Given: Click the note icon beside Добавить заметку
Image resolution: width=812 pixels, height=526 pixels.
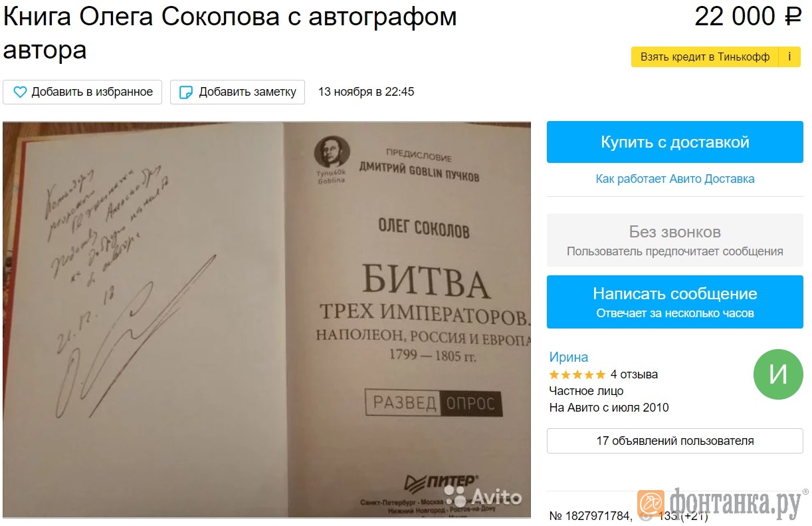Looking at the screenshot, I should click(x=187, y=92).
